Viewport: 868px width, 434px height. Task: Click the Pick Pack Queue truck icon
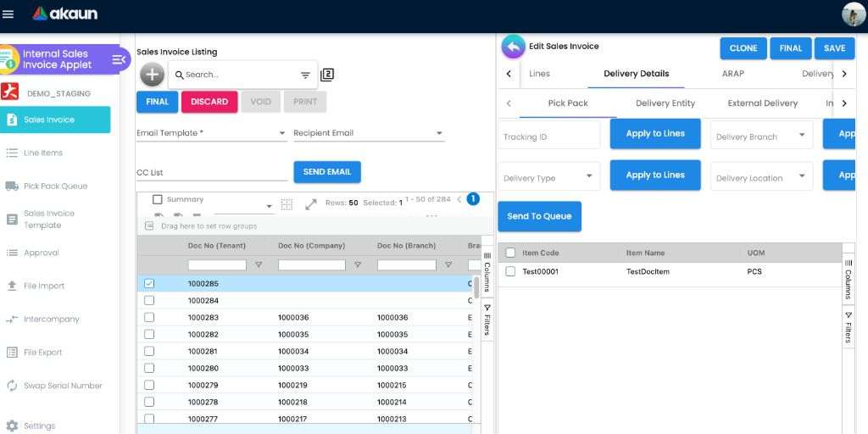point(12,186)
